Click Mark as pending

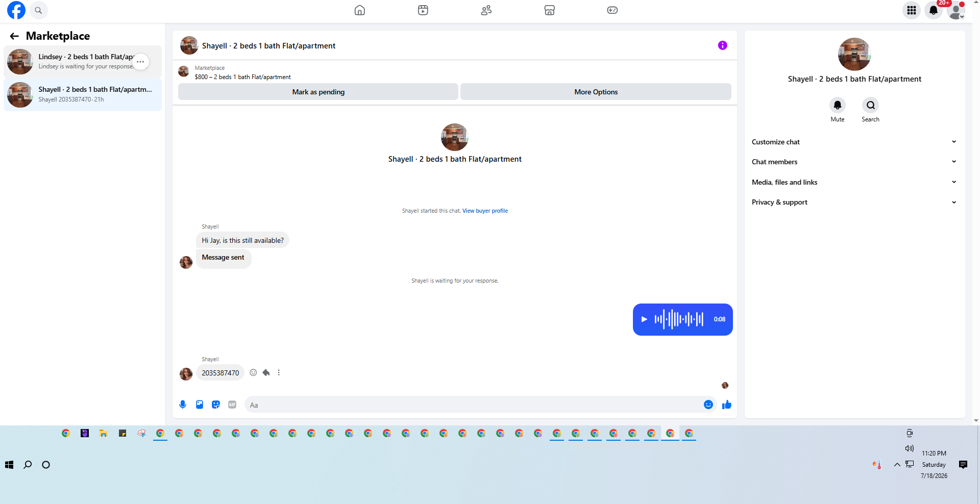(x=318, y=92)
